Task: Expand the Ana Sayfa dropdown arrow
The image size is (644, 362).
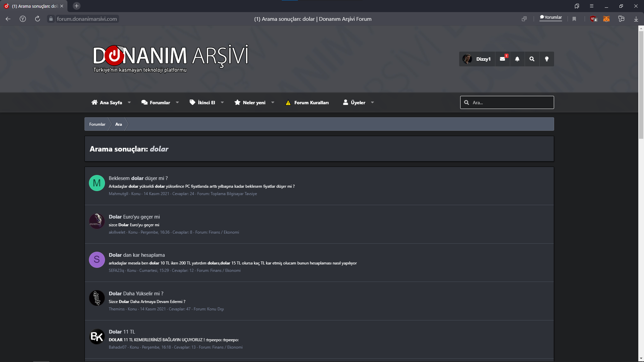Action: click(129, 103)
